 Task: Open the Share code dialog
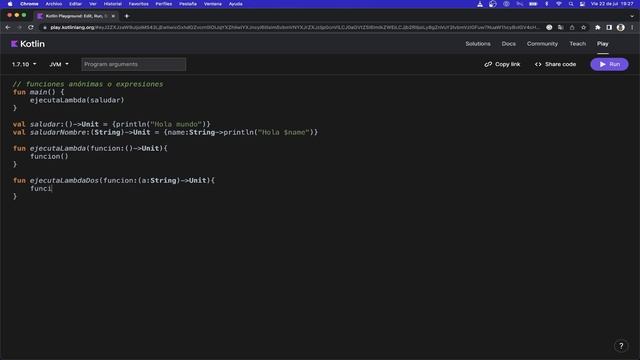[x=555, y=64]
